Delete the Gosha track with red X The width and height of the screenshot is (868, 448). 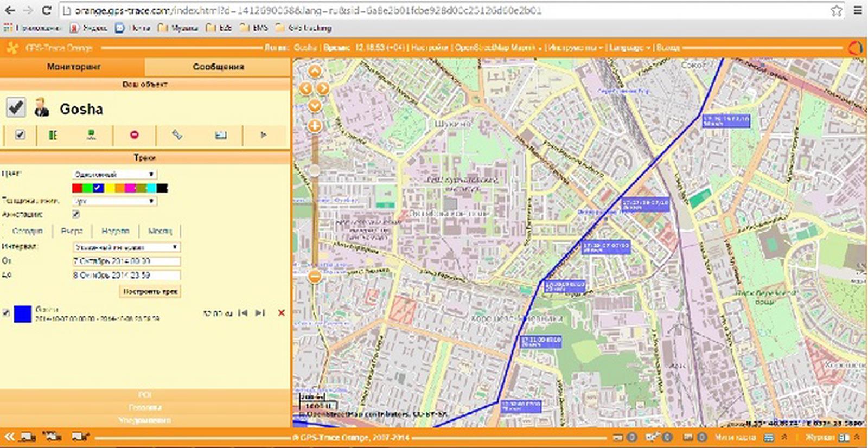[281, 313]
